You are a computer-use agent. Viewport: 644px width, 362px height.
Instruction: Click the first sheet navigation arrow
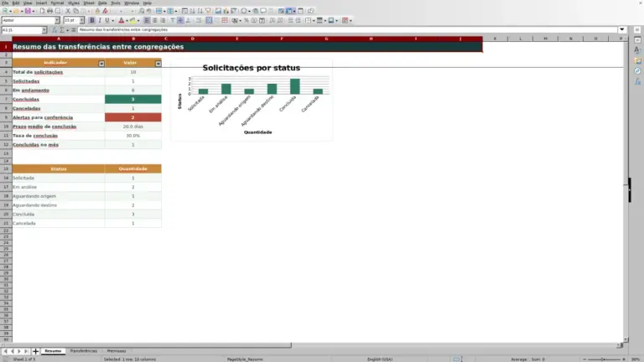5,351
